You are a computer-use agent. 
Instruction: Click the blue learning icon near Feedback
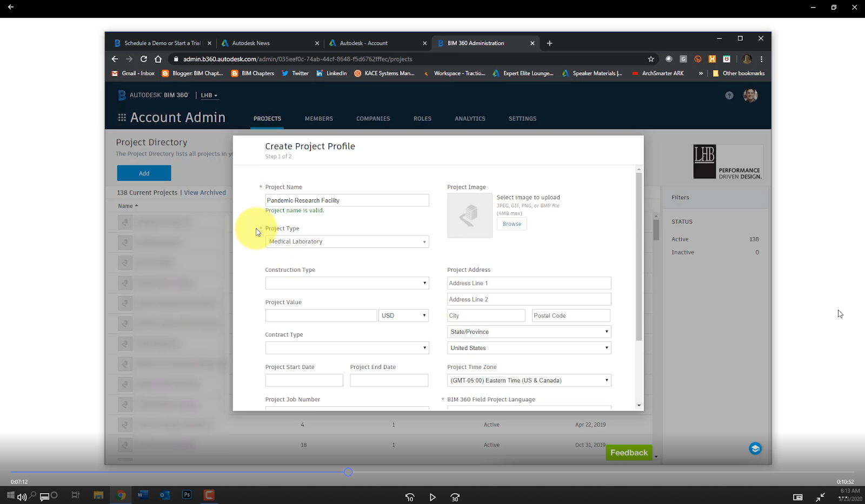point(755,448)
